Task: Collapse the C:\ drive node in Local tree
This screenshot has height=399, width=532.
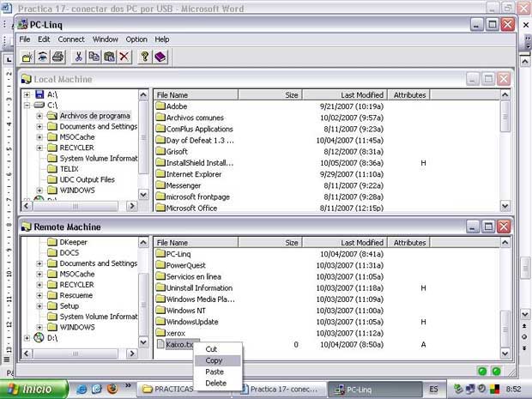Action: click(27, 106)
